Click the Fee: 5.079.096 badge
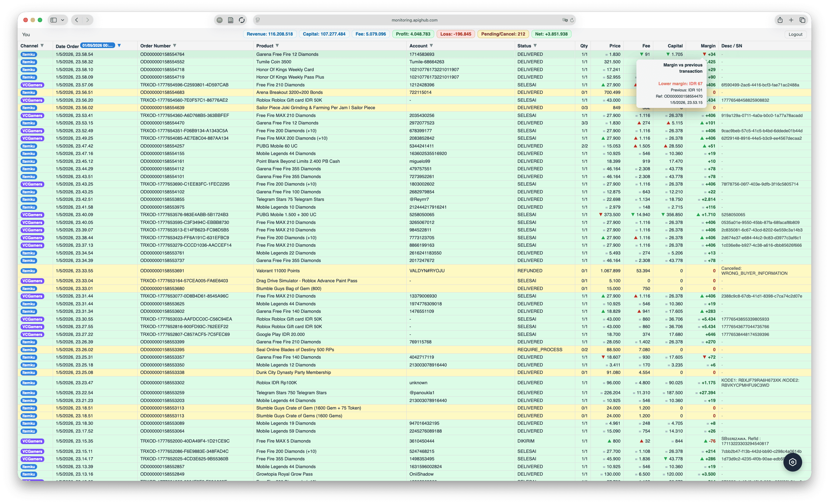This screenshot has height=504, width=829. tap(371, 34)
